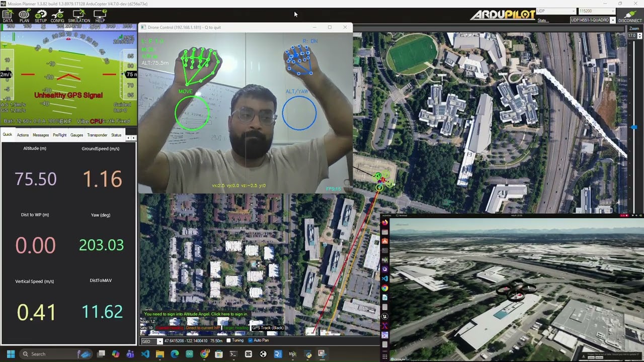Switch to the Actions tab
Viewport: 644px width, 362px height.
23,135
